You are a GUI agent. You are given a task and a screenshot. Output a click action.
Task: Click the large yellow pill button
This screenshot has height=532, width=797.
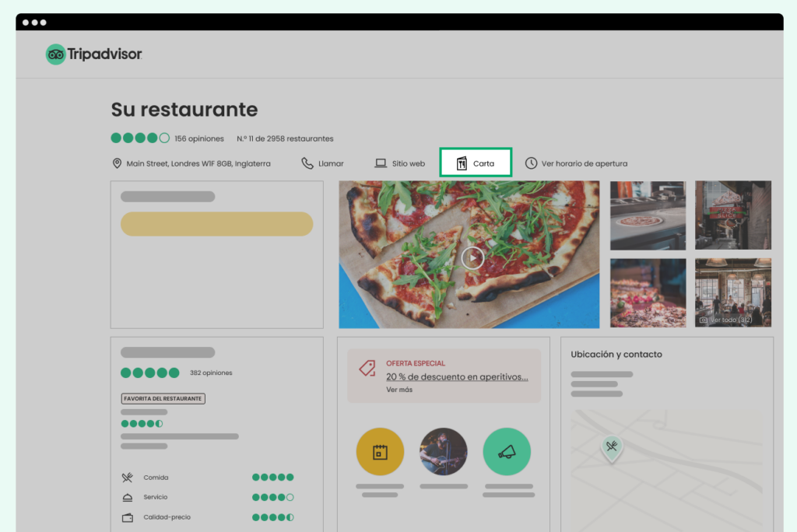(216, 223)
